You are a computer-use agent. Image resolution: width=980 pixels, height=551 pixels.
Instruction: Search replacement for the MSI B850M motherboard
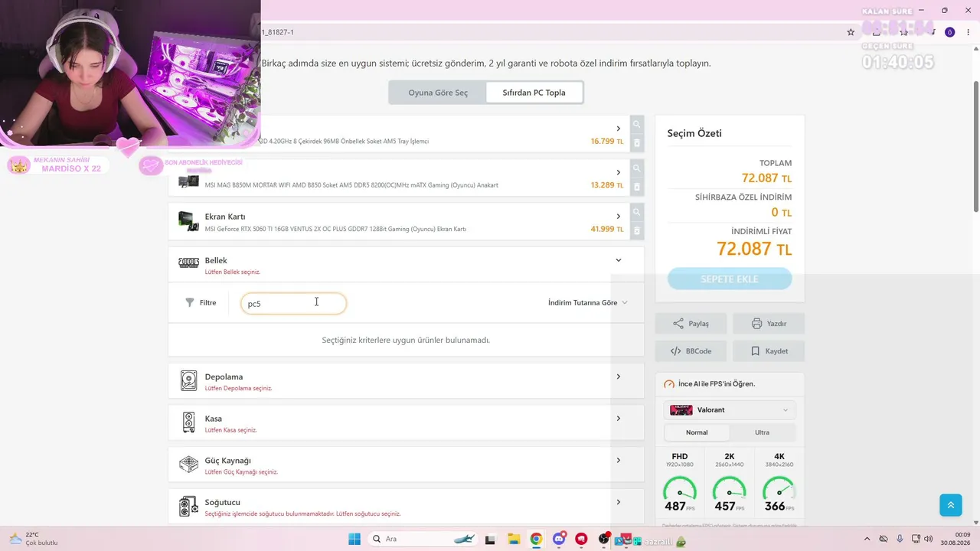(x=636, y=168)
